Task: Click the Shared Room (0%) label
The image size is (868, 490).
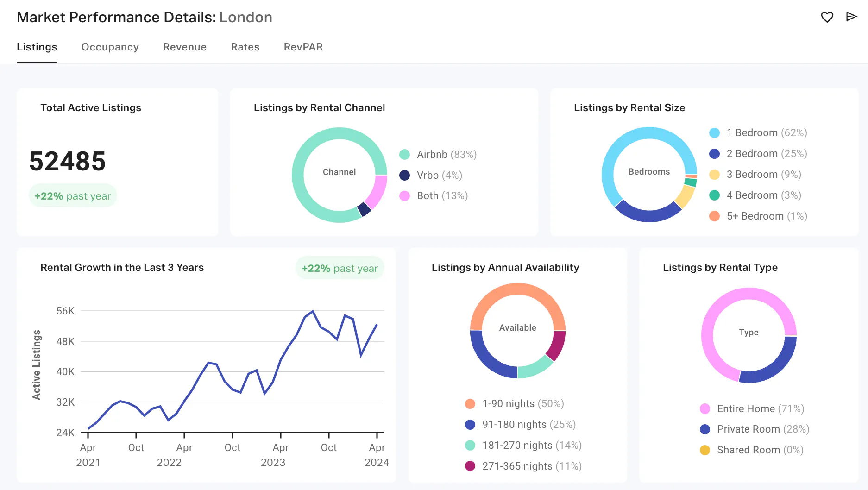Action: (760, 450)
